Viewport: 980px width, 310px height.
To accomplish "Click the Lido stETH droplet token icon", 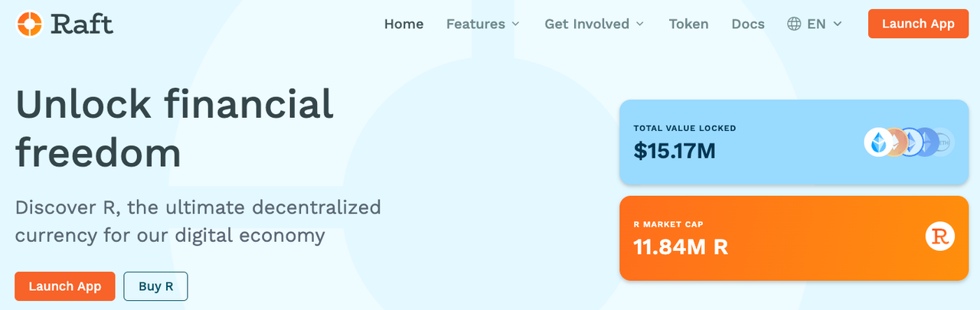I will pos(879,142).
